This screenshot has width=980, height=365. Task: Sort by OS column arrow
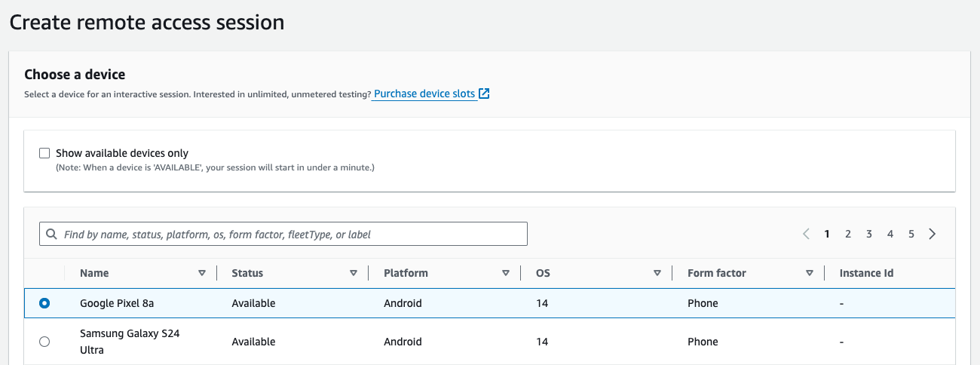point(657,273)
